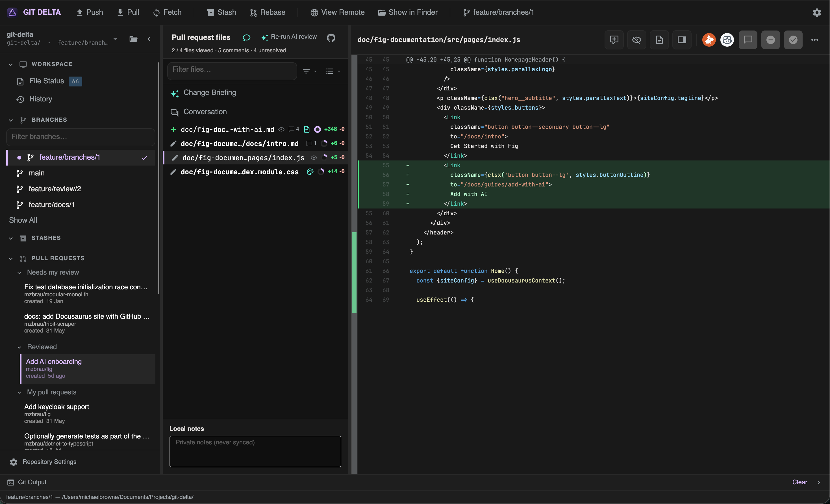Pull changes using the Pull button
Viewport: 830px width, 504px height.
pyautogui.click(x=128, y=12)
